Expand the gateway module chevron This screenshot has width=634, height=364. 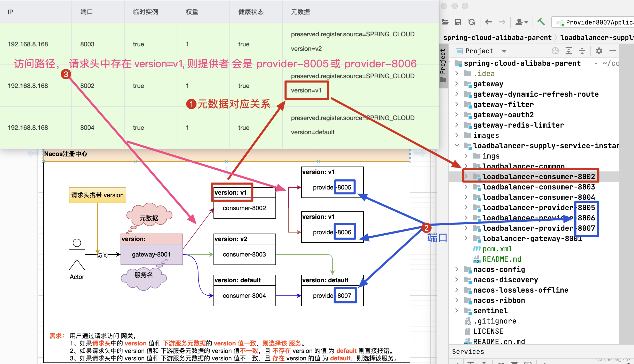coord(457,84)
